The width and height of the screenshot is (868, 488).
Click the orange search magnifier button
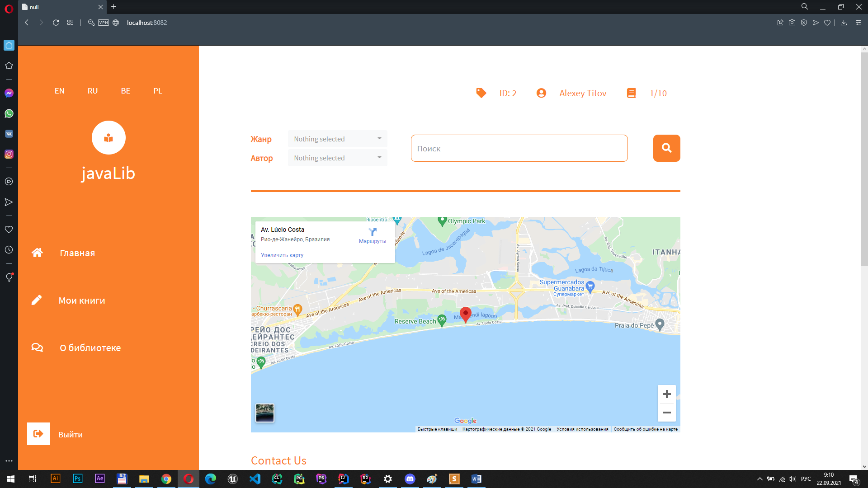click(x=666, y=148)
